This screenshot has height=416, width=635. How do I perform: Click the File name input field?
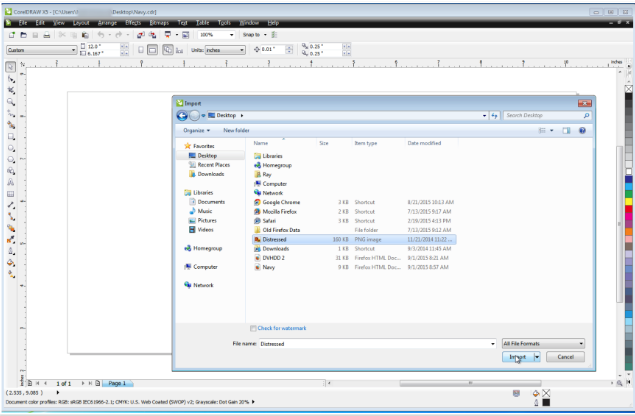[375, 343]
